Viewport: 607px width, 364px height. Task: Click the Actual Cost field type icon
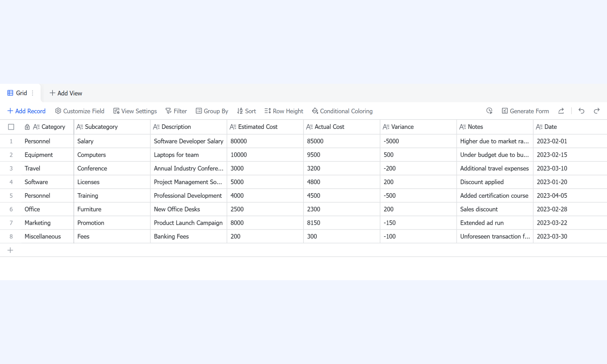click(x=310, y=127)
